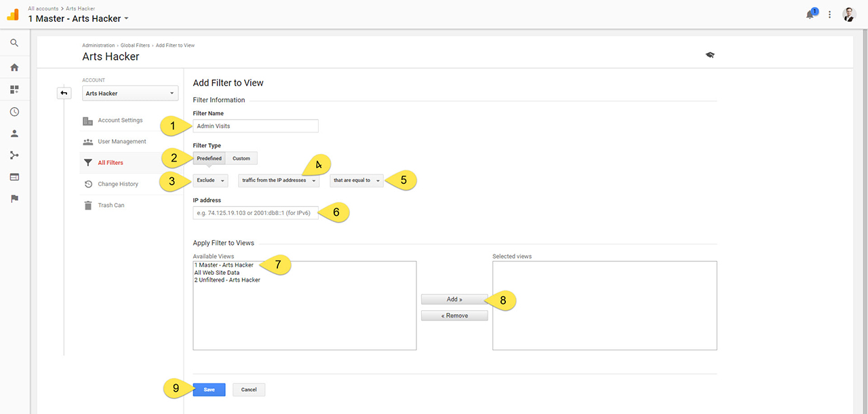
Task: Click the Add » button
Action: tap(454, 299)
